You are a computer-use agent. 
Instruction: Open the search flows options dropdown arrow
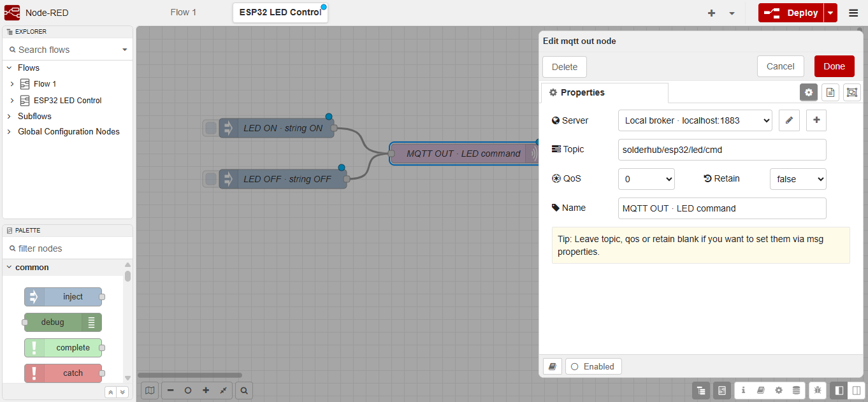click(x=125, y=50)
